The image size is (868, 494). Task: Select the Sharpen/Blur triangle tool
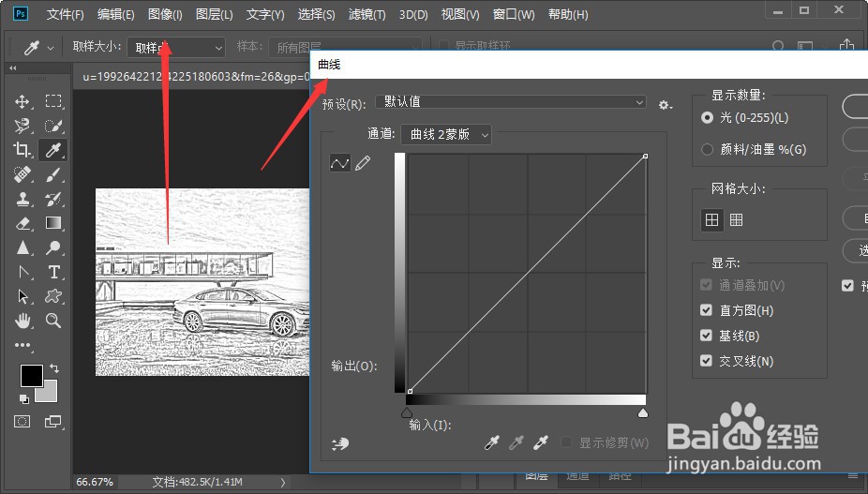point(22,247)
